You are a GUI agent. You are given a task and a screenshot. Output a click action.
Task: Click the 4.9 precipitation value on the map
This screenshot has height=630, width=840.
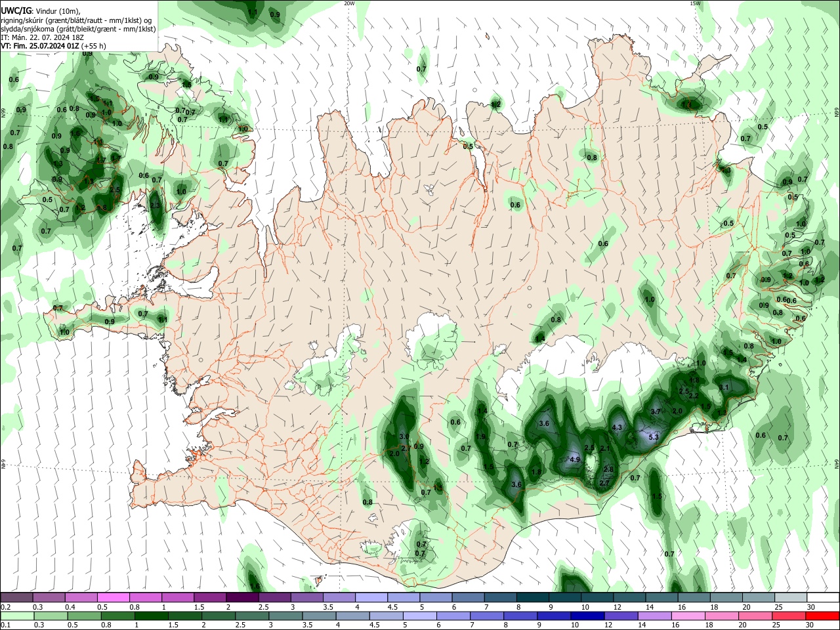(575, 459)
